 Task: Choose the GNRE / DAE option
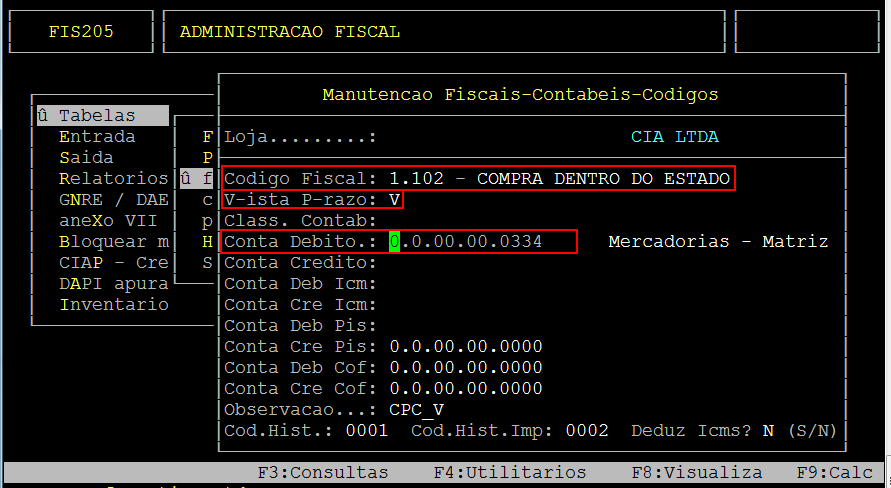[x=113, y=200]
